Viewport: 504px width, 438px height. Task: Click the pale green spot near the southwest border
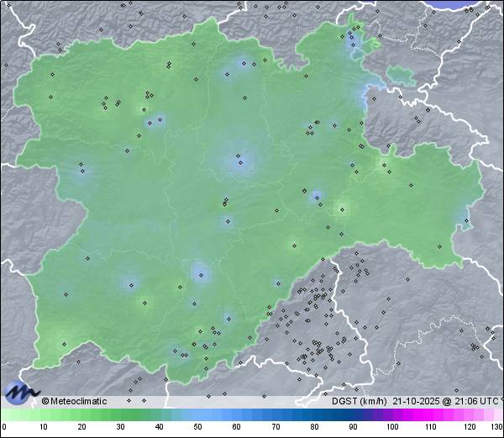click(65, 343)
